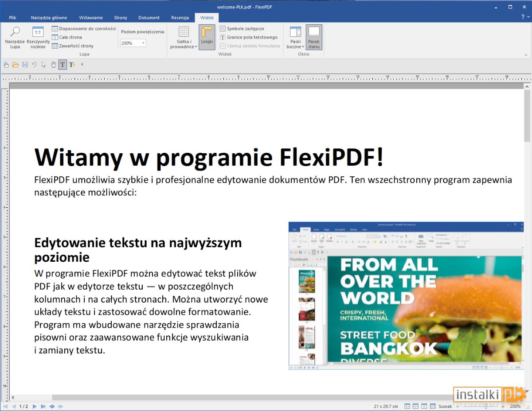This screenshot has width=532, height=411.
Task: Click the horizontal ruler at top
Action: [x=266, y=78]
